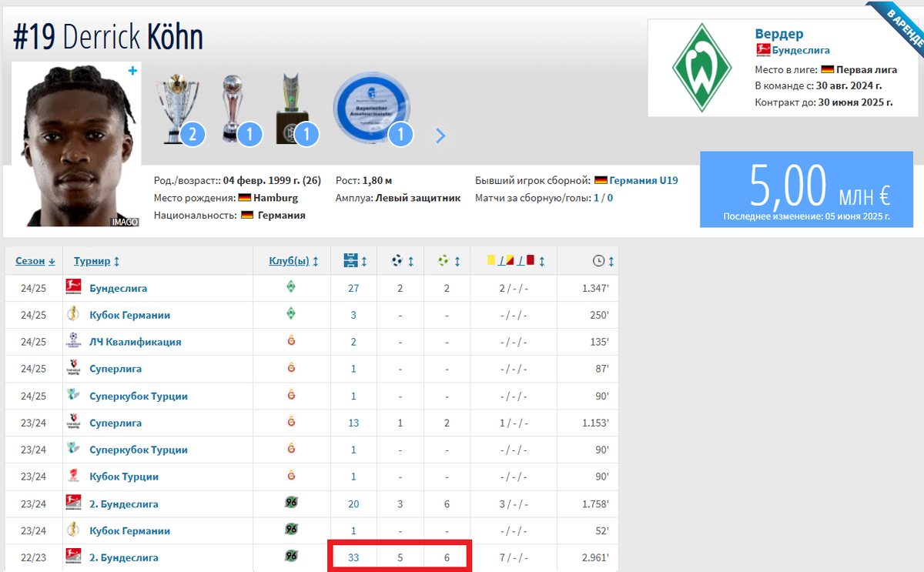Viewport: 924px width, 572px height.
Task: Open 24/25 Суперлига competition link
Action: [x=115, y=369]
